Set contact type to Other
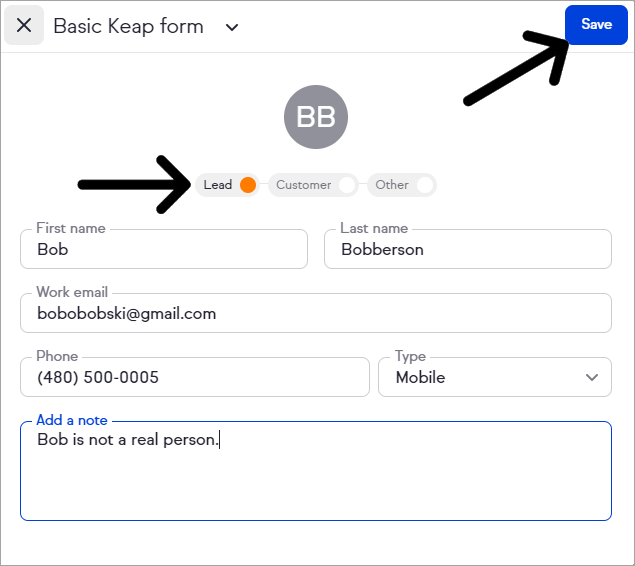The width and height of the screenshot is (635, 566). [x=402, y=185]
